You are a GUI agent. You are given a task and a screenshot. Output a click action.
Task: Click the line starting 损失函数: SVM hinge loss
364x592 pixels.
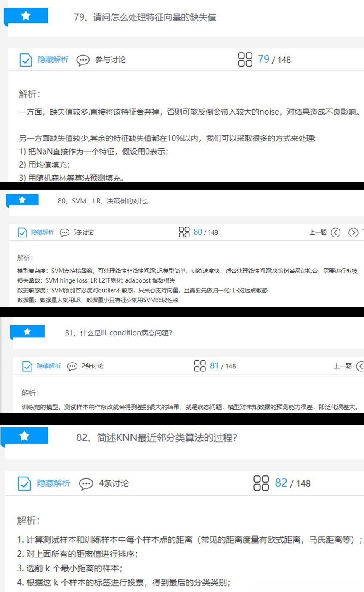click(96, 280)
